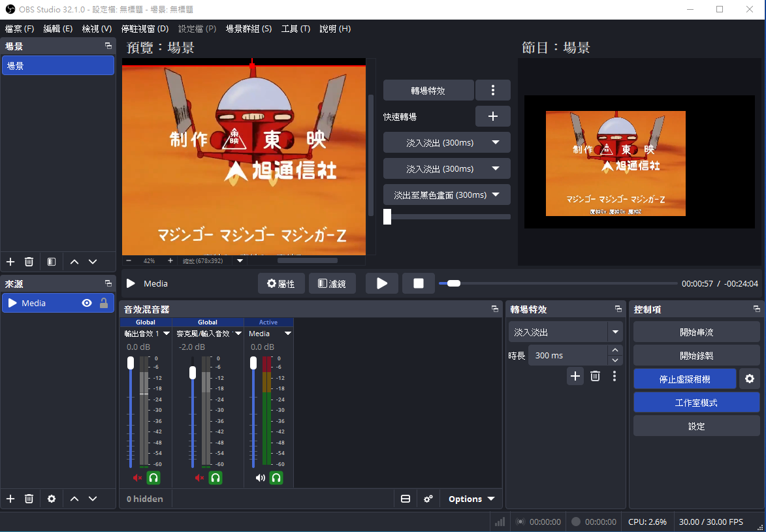Delete the selected source with trash icon

pos(29,499)
